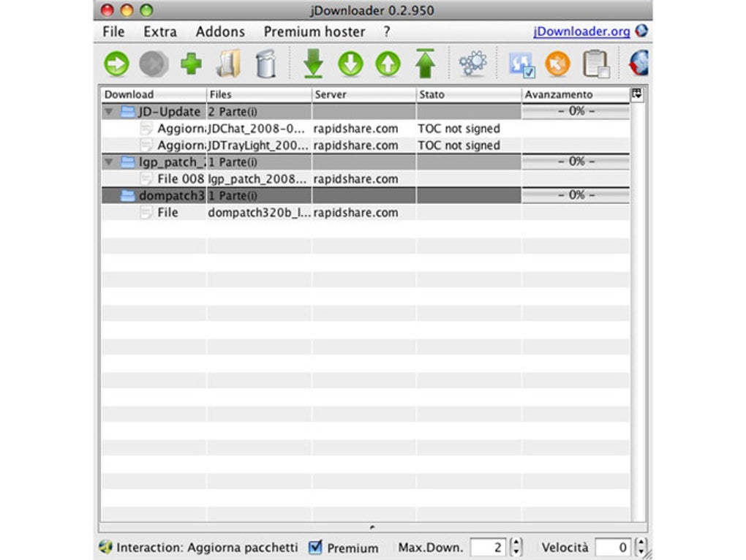The width and height of the screenshot is (746, 560).
Task: Start downloads with the green arrow icon
Action: click(116, 64)
